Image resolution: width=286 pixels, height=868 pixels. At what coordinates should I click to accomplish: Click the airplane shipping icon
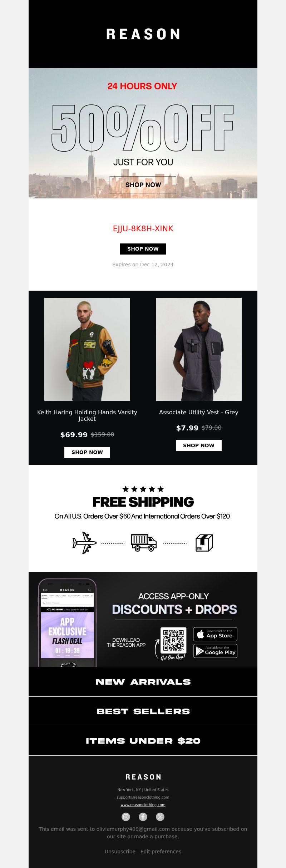pos(84,543)
